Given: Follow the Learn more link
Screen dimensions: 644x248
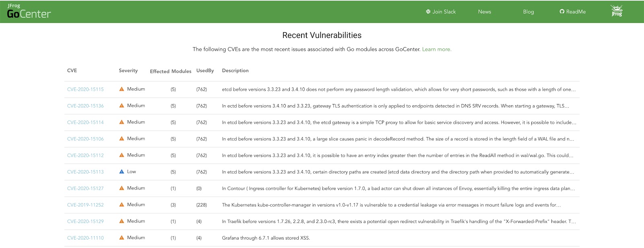Looking at the screenshot, I should (437, 49).
